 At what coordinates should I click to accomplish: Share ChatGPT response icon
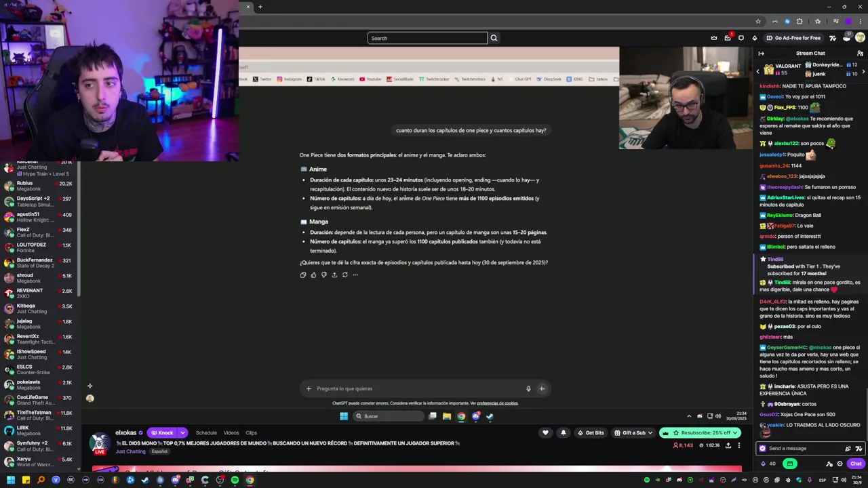pyautogui.click(x=334, y=274)
